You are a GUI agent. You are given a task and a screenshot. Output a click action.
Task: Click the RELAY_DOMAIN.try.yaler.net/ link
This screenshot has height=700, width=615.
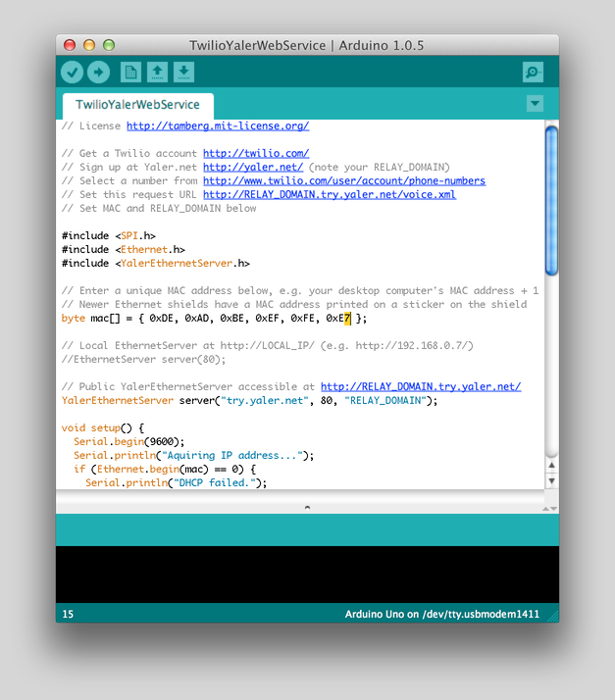click(x=421, y=386)
